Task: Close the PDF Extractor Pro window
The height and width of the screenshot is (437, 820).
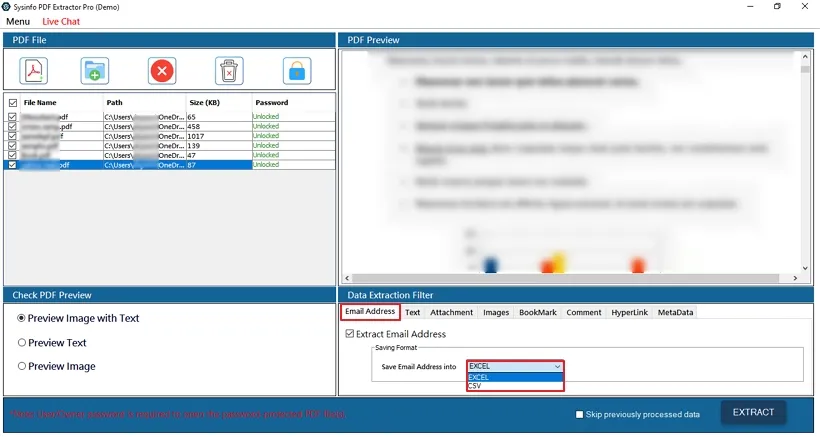Action: [x=805, y=7]
